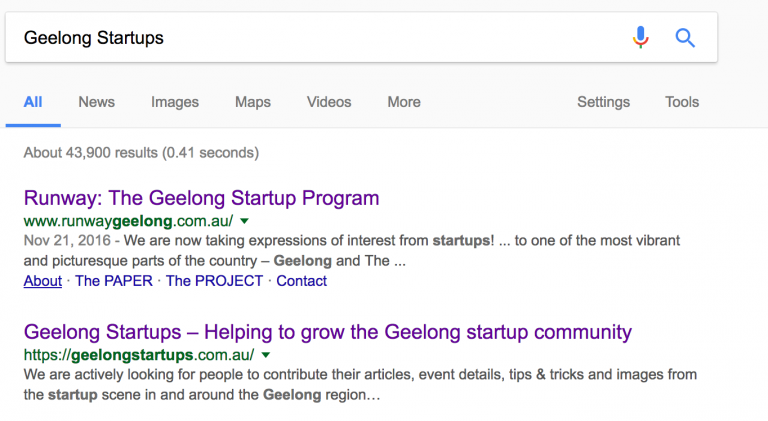Follow the Contact sitelink
The image size is (768, 421).
[x=301, y=281]
